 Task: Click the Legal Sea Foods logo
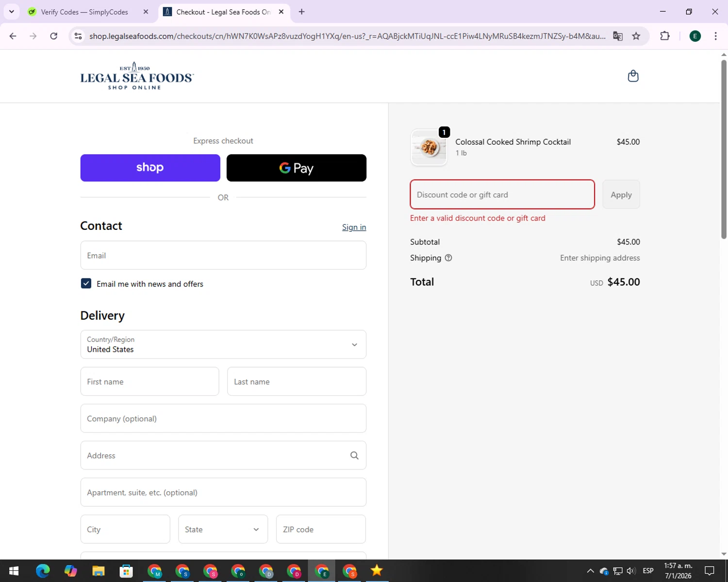coord(137,76)
